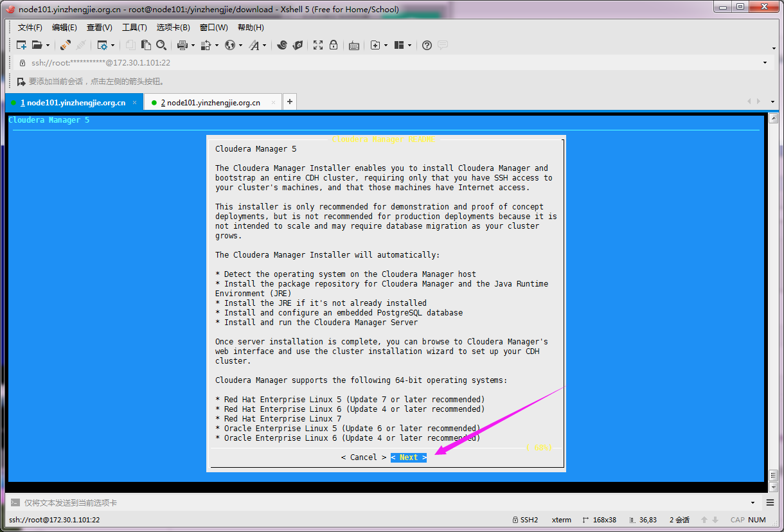Click the xterm status bar text
Image resolution: width=784 pixels, height=532 pixels.
point(561,520)
